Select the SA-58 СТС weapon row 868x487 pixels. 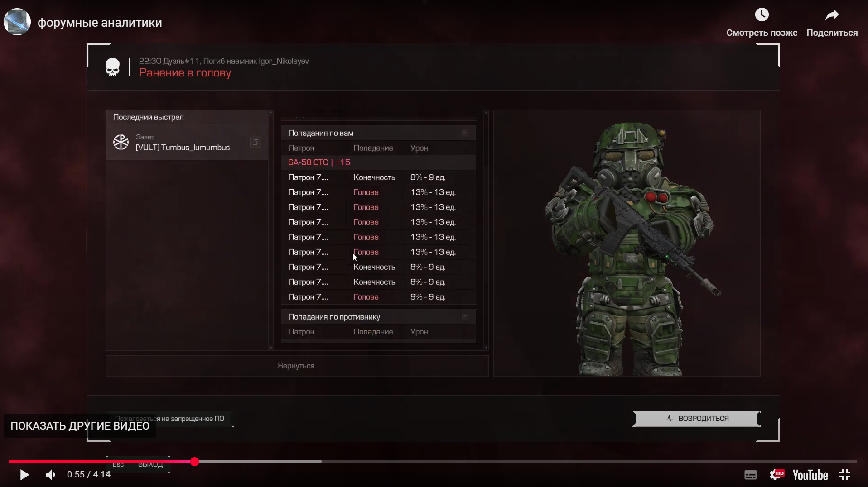click(x=319, y=162)
